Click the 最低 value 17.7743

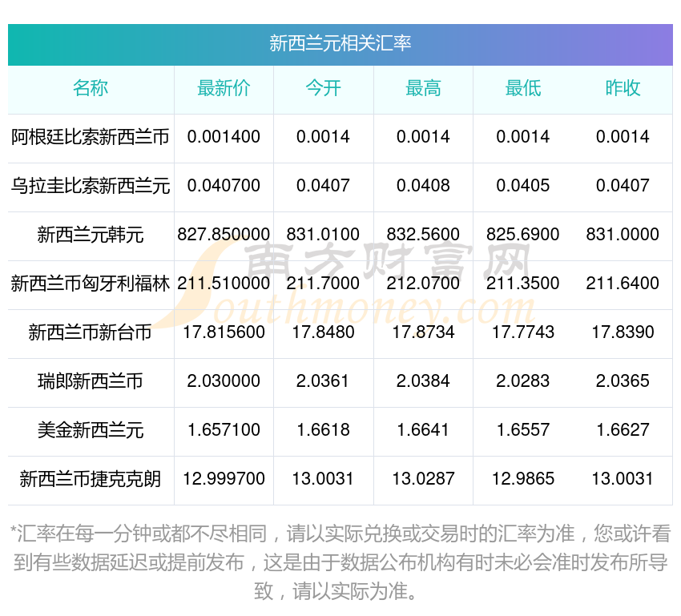pos(523,332)
